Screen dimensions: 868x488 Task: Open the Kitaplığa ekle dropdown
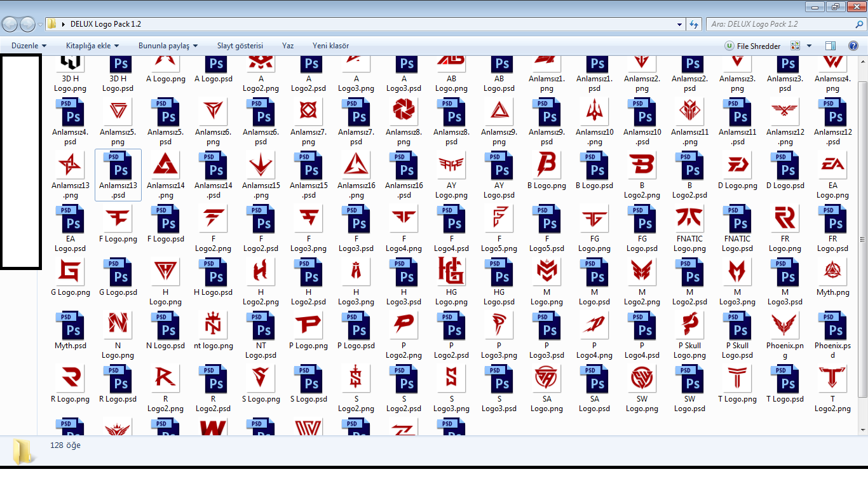(x=93, y=46)
